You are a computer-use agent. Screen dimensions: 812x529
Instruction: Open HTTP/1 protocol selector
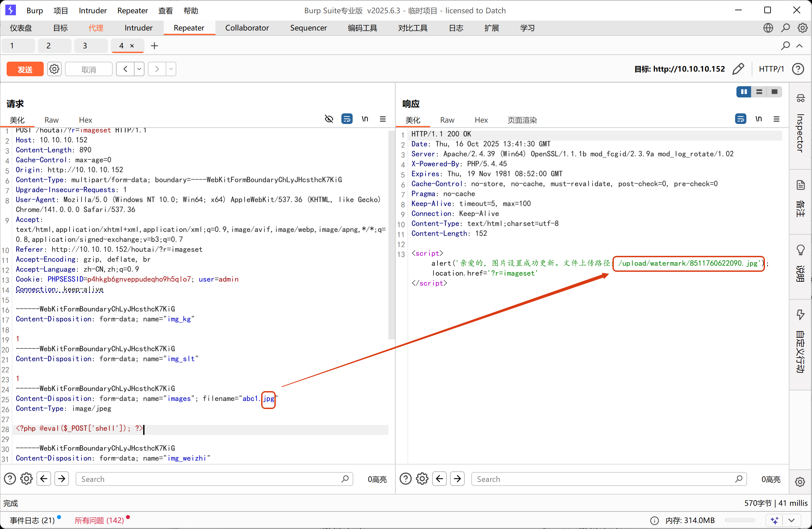(772, 69)
